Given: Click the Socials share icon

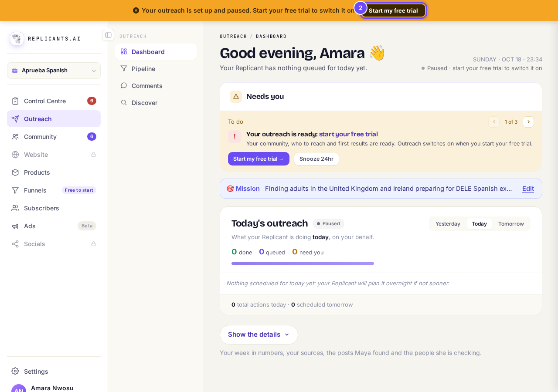Looking at the screenshot, I should coord(15,244).
